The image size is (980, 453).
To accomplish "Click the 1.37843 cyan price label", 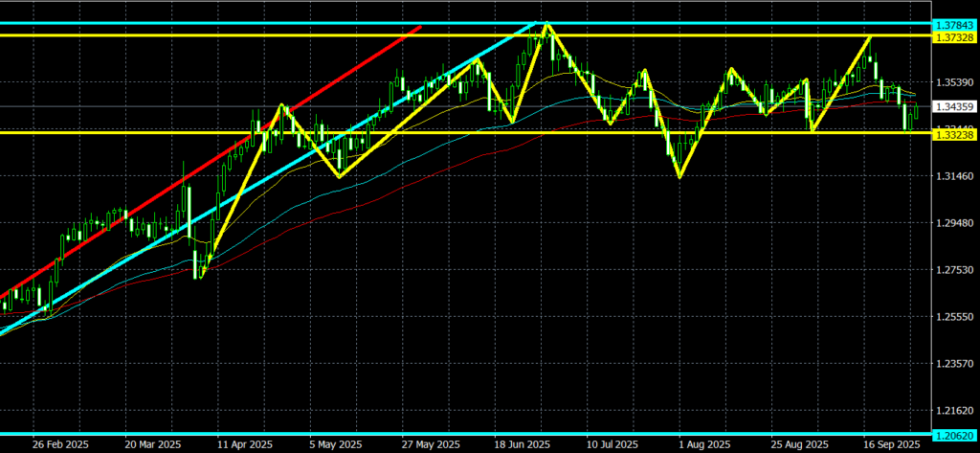I will (954, 23).
